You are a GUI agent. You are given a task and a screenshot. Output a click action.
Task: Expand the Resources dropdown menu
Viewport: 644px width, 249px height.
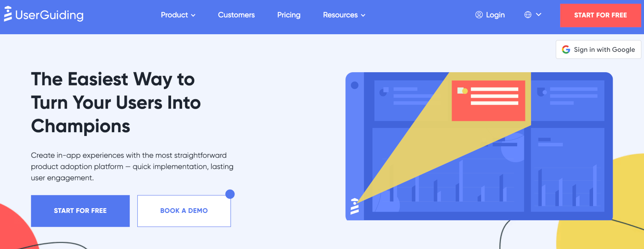coord(344,15)
